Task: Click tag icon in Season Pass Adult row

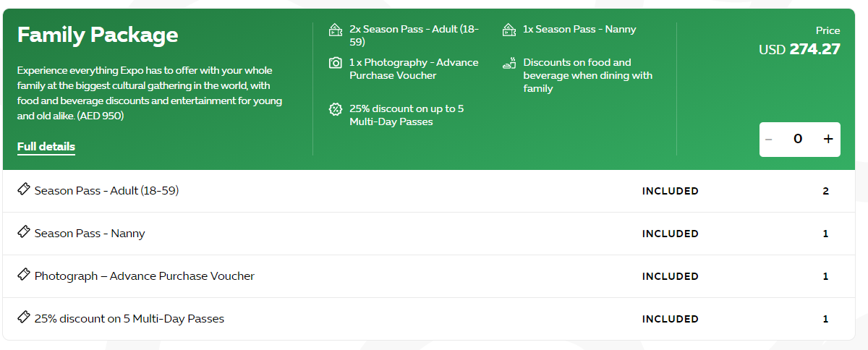Action: 24,189
